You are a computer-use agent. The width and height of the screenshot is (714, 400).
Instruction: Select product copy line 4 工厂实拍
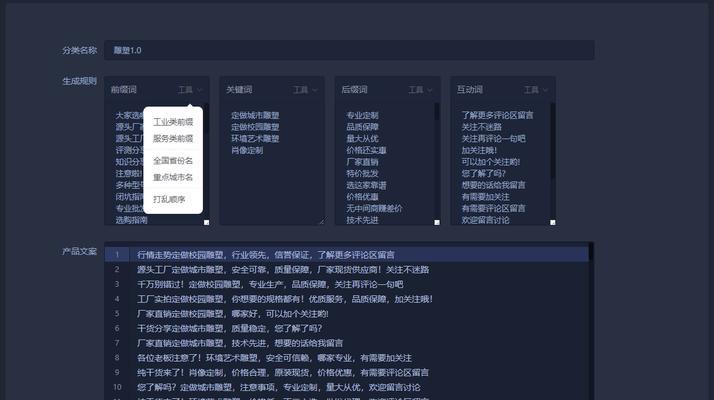[347, 299]
